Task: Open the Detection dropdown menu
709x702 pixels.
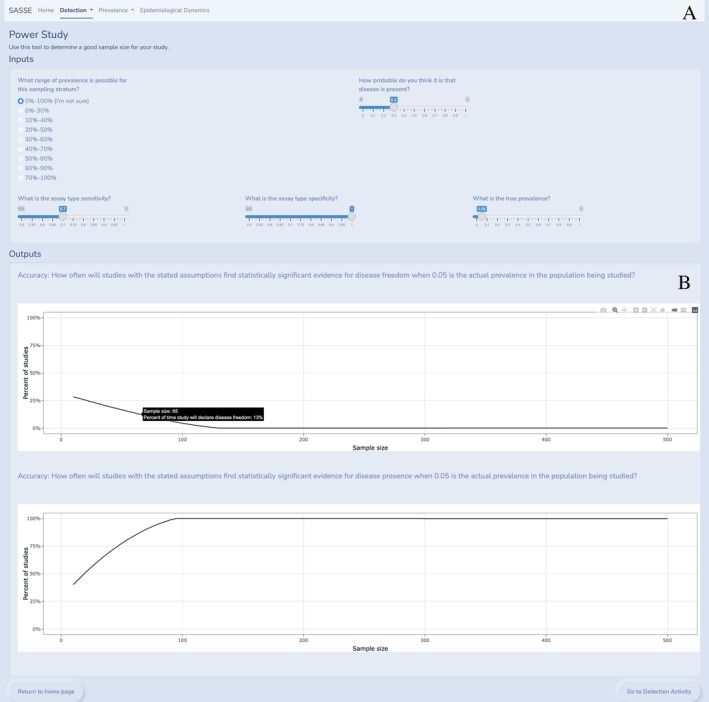Action: coord(76,10)
